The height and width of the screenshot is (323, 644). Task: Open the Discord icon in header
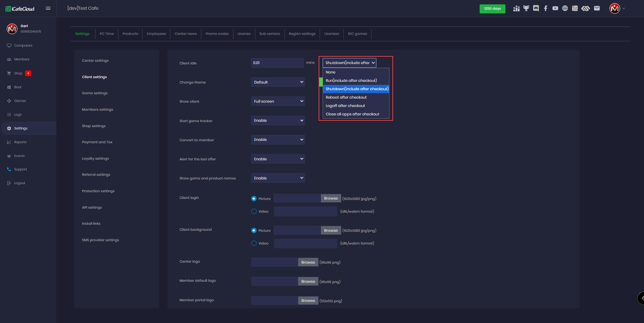point(536,8)
